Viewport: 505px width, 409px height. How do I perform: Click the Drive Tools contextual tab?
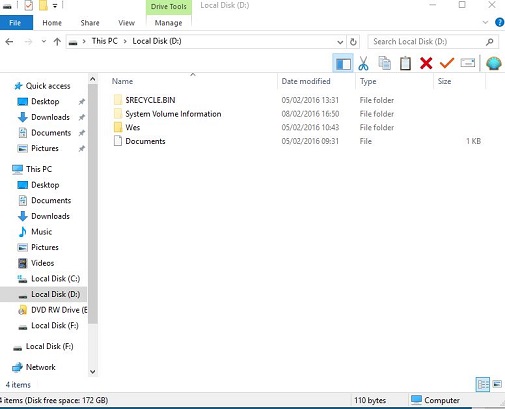169,7
